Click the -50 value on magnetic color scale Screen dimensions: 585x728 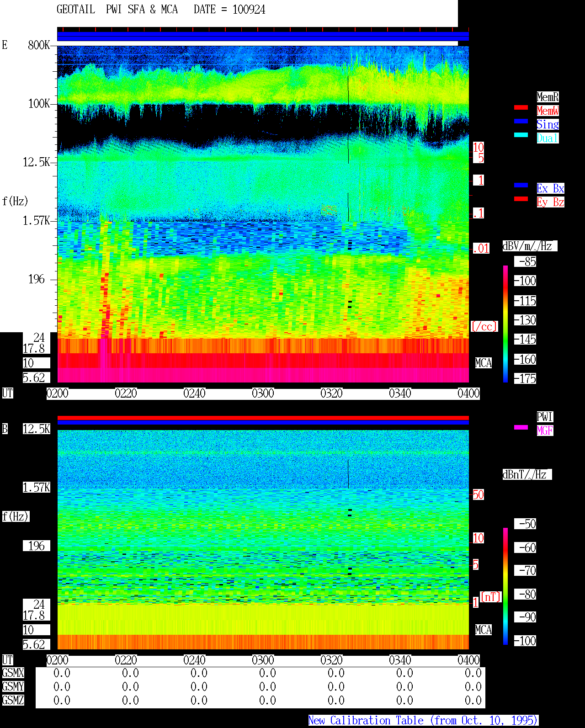point(525,524)
